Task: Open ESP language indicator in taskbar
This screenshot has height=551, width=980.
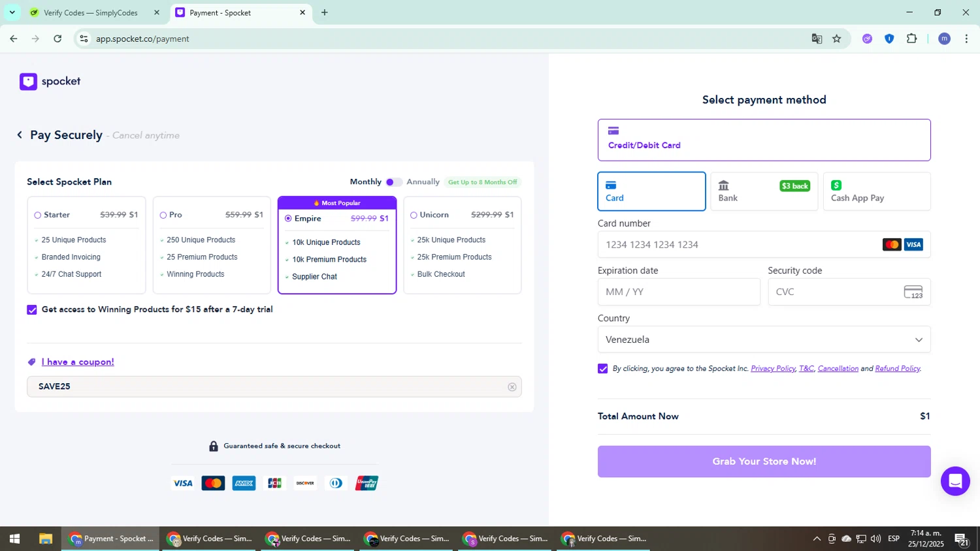Action: pyautogui.click(x=894, y=539)
